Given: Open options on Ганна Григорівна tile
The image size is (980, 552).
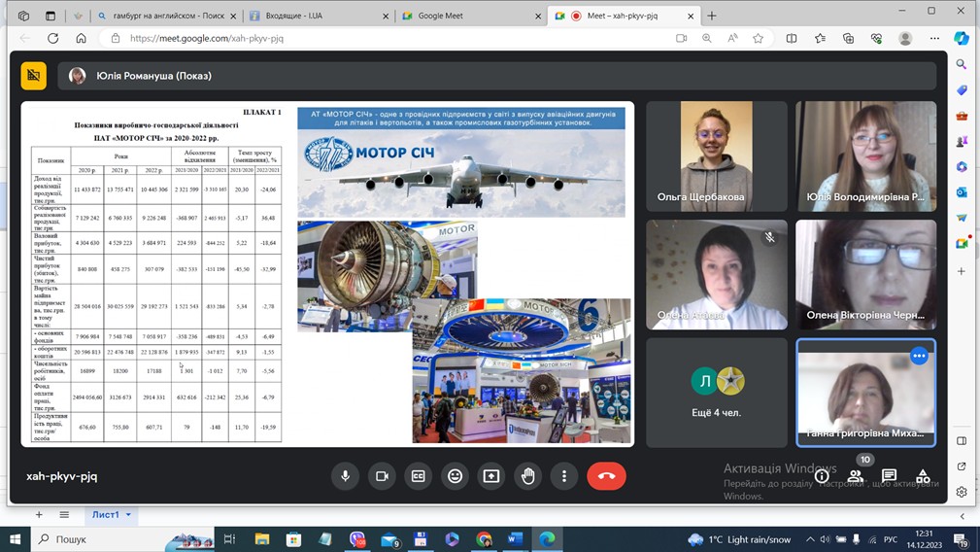Looking at the screenshot, I should [x=919, y=356].
